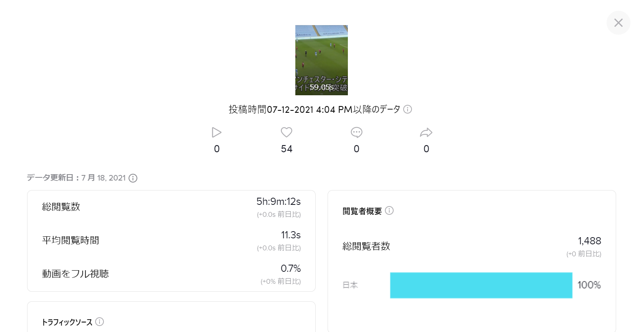
Task: Click the 54 likes count
Action: (x=287, y=149)
